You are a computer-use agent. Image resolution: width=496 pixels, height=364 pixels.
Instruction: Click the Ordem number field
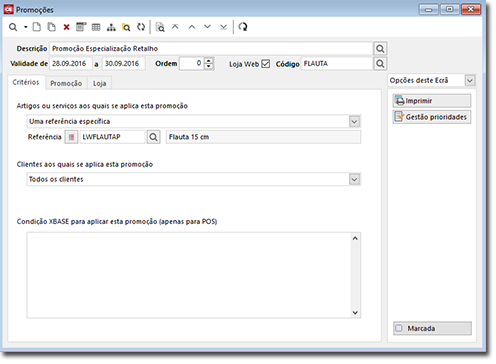(192, 63)
